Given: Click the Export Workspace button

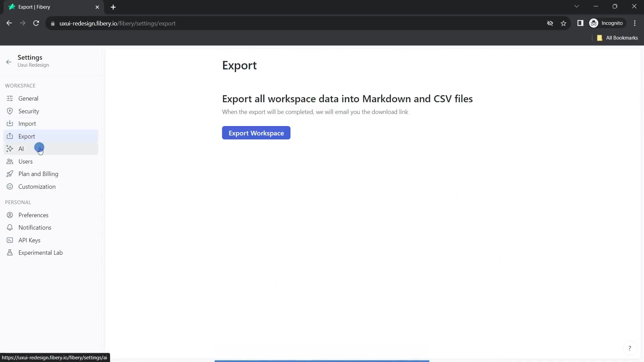Looking at the screenshot, I should pos(257,133).
